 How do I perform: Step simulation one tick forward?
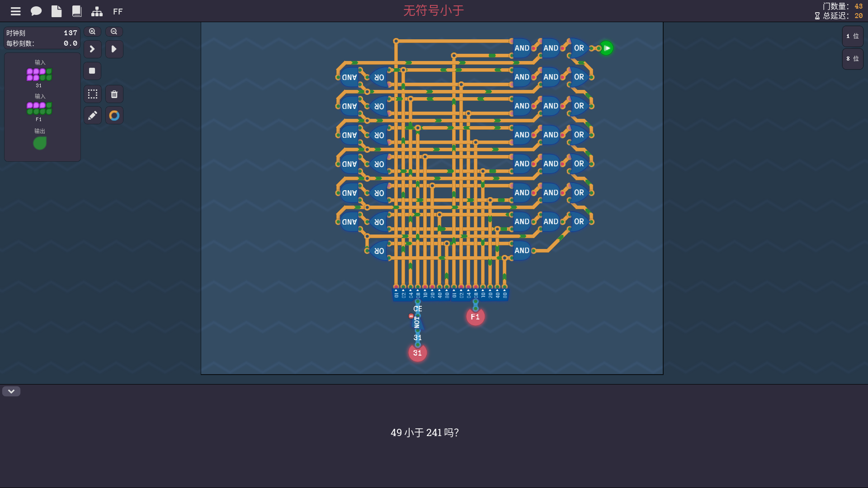(92, 49)
